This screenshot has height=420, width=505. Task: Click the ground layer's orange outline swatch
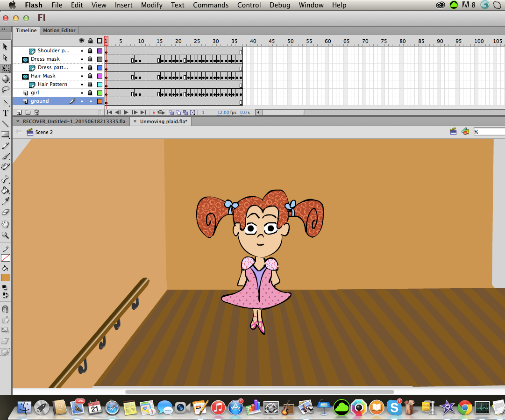pos(100,101)
